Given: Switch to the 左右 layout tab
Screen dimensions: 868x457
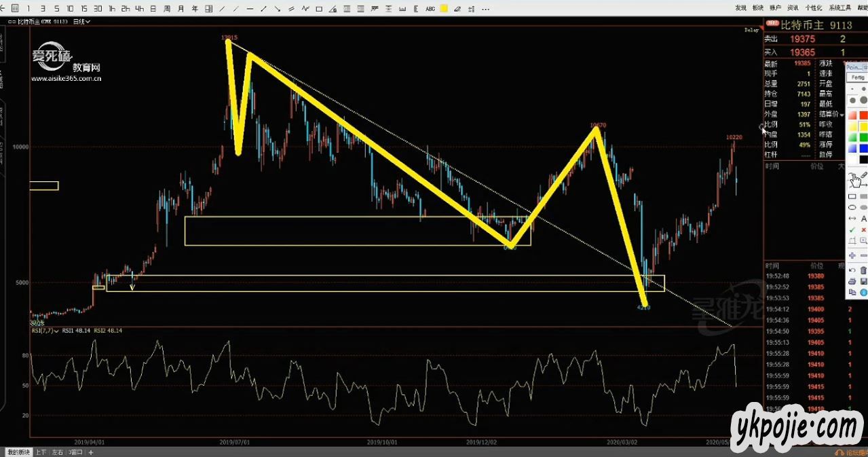Looking at the screenshot, I should (x=58, y=452).
